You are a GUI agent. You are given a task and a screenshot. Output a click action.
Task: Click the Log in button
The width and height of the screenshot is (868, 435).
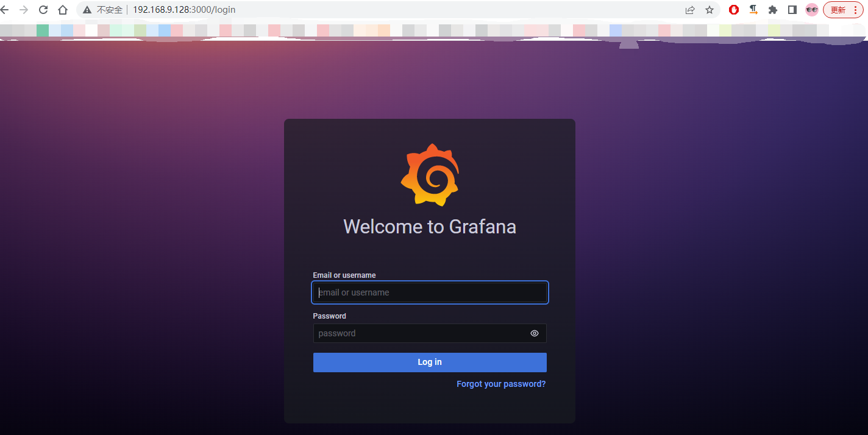coord(430,362)
